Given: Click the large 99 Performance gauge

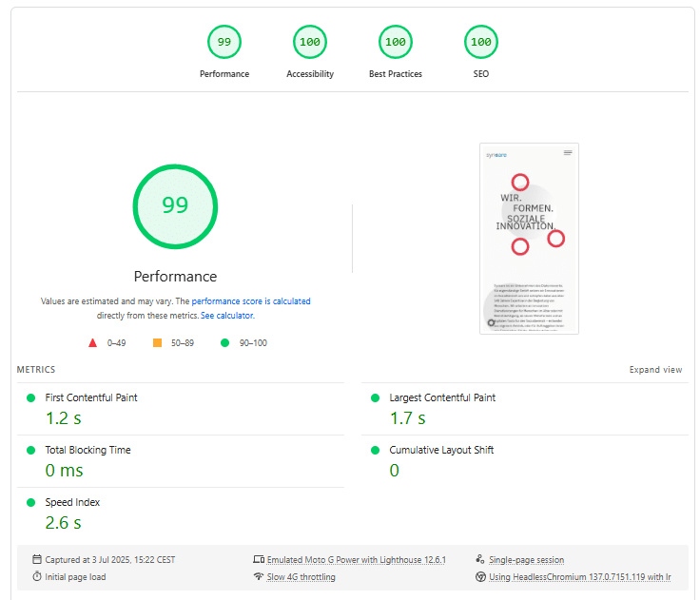Looking at the screenshot, I should [x=175, y=206].
